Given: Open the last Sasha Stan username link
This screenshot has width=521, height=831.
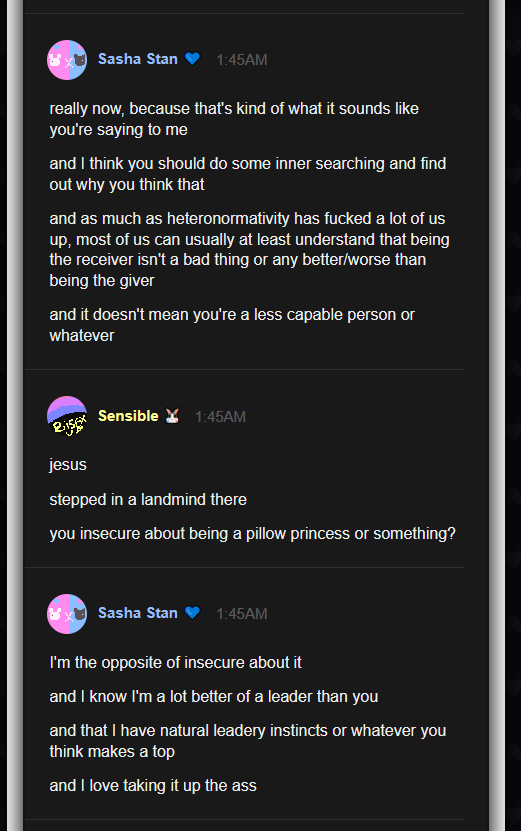Looking at the screenshot, I should point(138,613).
